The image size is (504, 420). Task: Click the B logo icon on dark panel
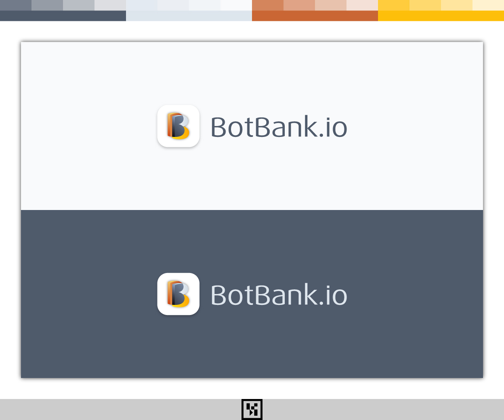(178, 294)
